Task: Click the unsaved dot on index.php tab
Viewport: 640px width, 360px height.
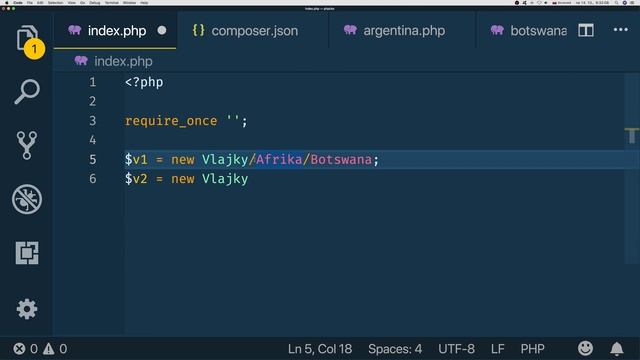Action: (162, 30)
